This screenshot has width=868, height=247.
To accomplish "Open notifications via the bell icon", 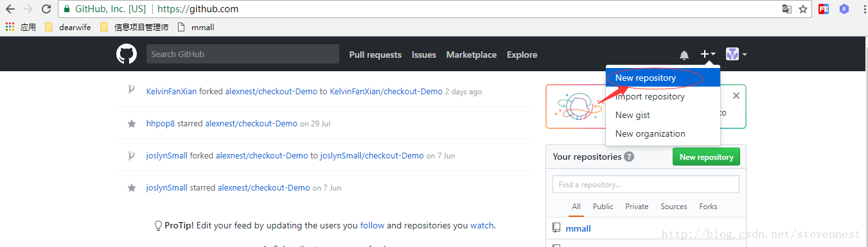I will (x=684, y=55).
